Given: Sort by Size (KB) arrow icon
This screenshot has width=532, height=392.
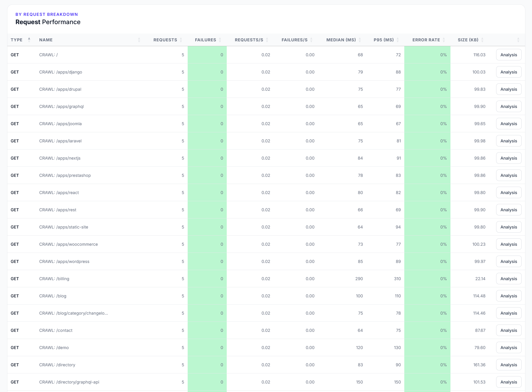Looking at the screenshot, I should (x=482, y=40).
